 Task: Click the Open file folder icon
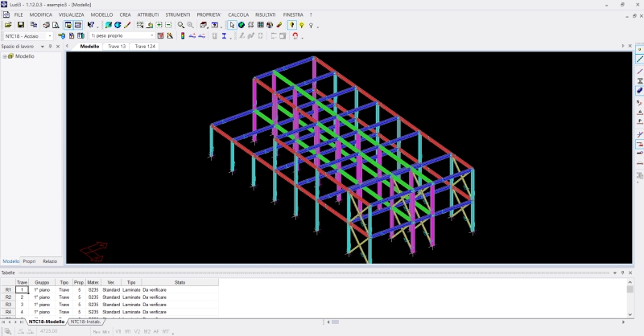[8, 25]
